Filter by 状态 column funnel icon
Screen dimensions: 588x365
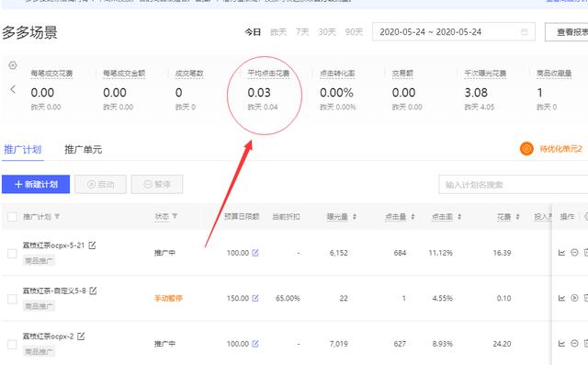[x=175, y=216]
